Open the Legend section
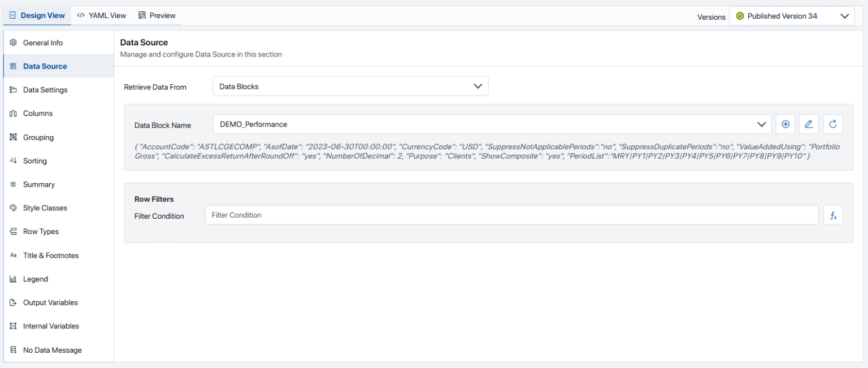868x368 pixels. (x=59, y=279)
